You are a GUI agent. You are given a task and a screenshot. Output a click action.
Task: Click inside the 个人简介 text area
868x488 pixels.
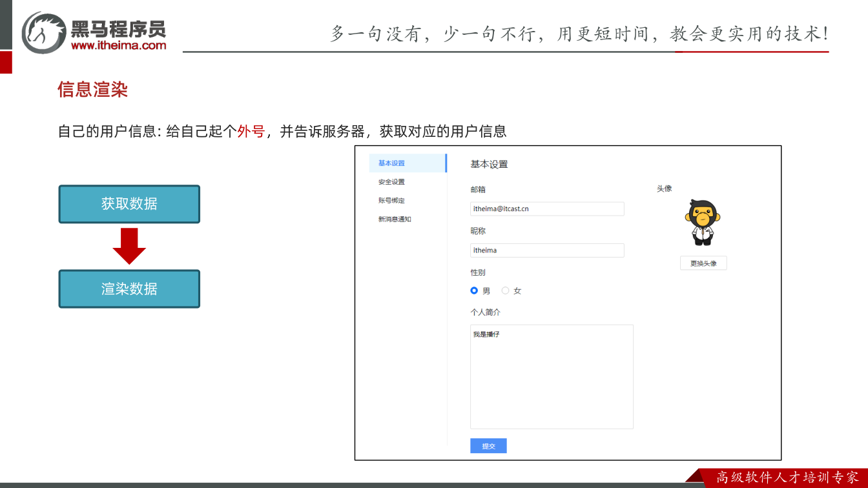552,376
